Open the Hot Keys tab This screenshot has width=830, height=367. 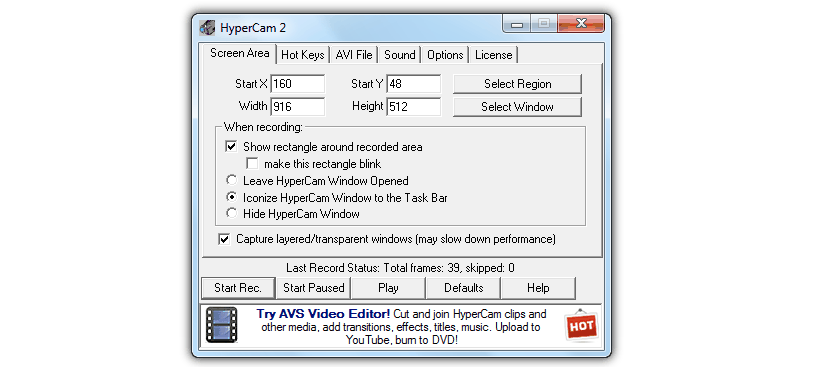coord(303,55)
